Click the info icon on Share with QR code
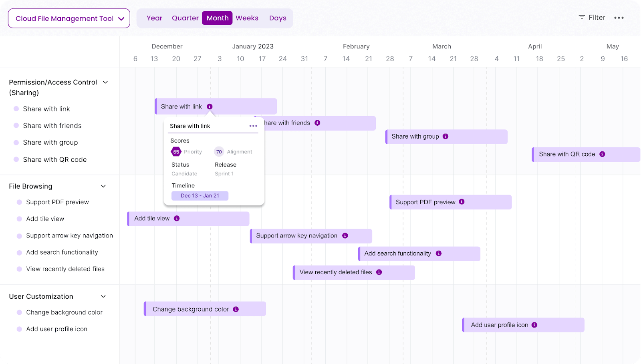The height and width of the screenshot is (364, 641). [602, 154]
